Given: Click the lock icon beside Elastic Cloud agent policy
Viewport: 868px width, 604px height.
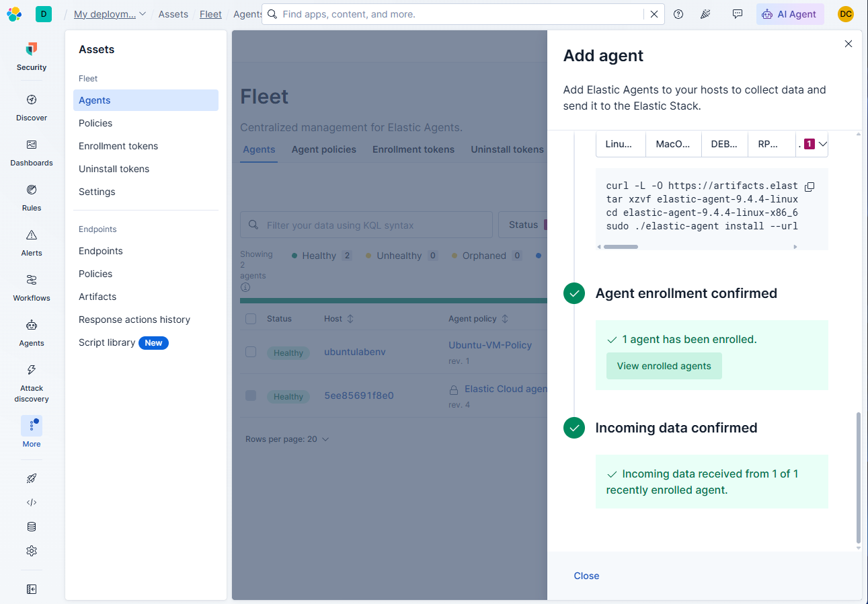Looking at the screenshot, I should (x=454, y=389).
